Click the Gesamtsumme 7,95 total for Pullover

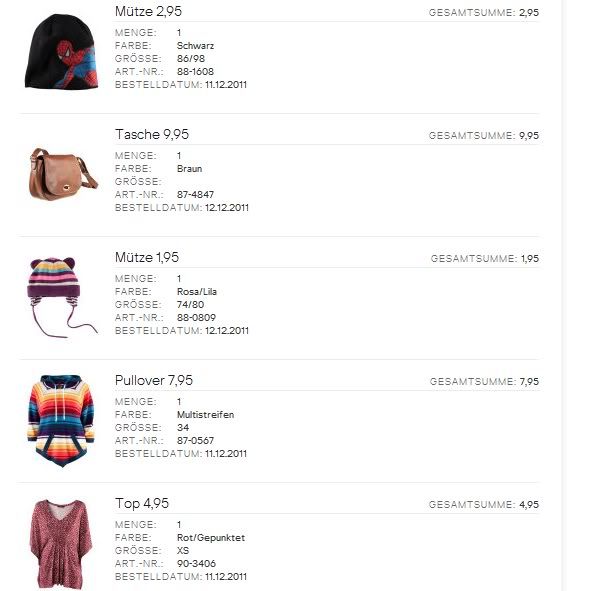[484, 382]
